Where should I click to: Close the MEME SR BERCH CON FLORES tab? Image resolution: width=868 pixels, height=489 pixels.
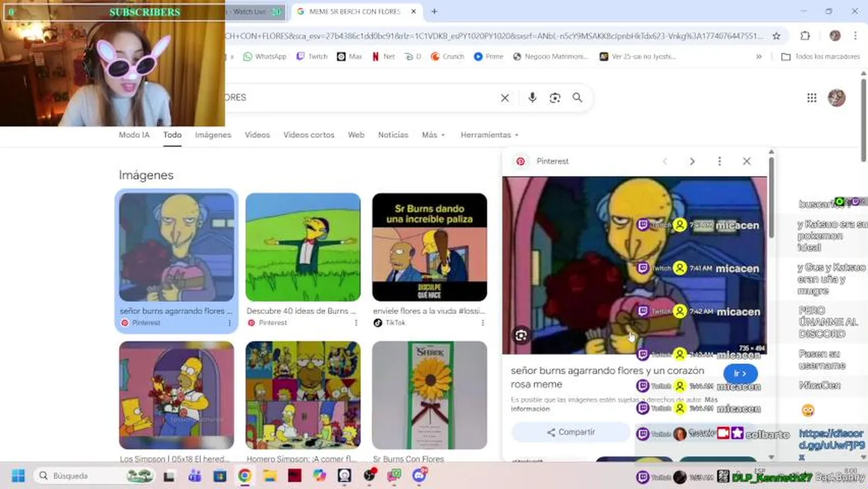click(414, 12)
